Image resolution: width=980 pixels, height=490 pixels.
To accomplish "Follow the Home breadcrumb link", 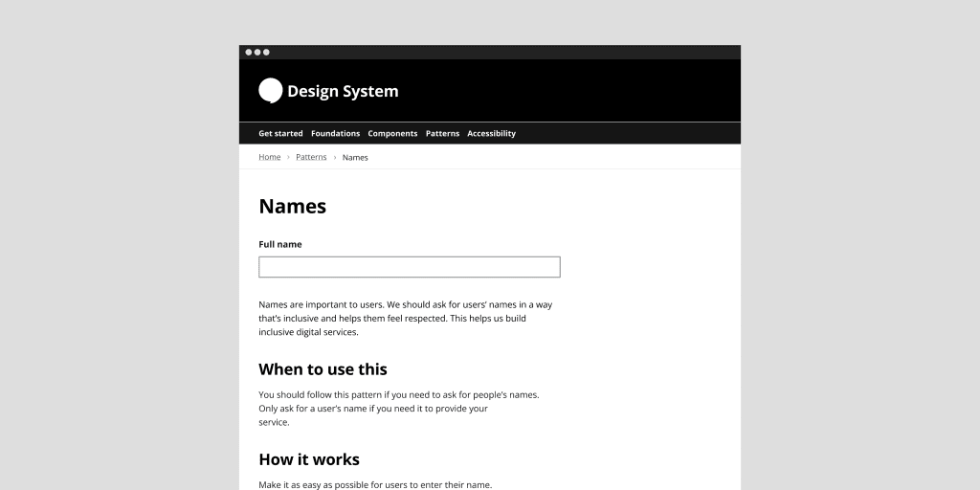I will coord(270,157).
